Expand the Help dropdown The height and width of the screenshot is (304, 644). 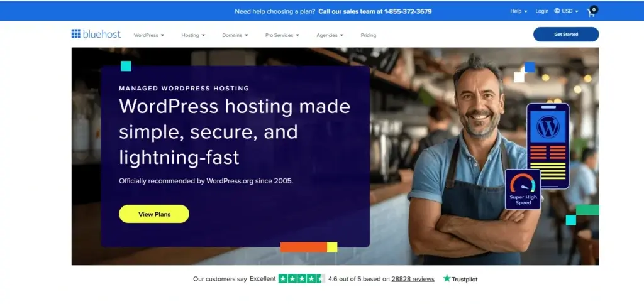(519, 11)
